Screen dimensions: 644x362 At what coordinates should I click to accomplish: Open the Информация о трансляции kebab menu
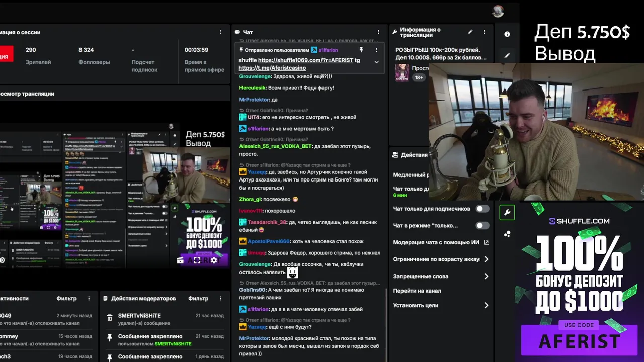tap(484, 32)
